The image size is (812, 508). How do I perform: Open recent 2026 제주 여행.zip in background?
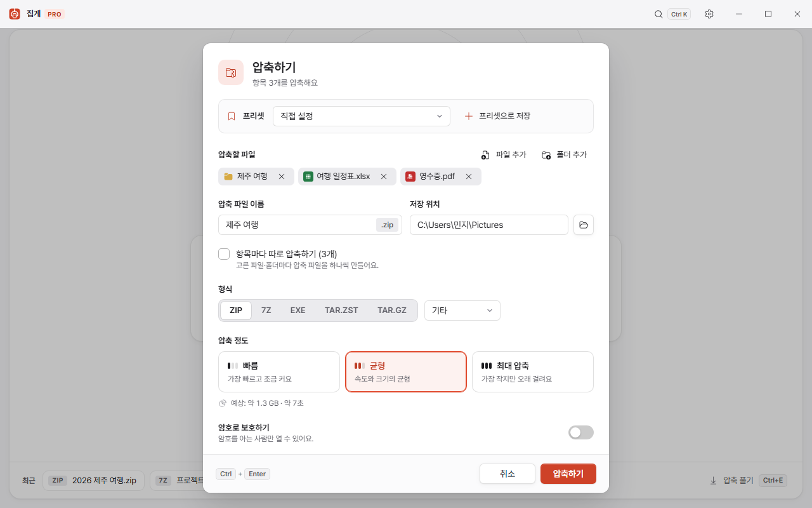(93, 481)
